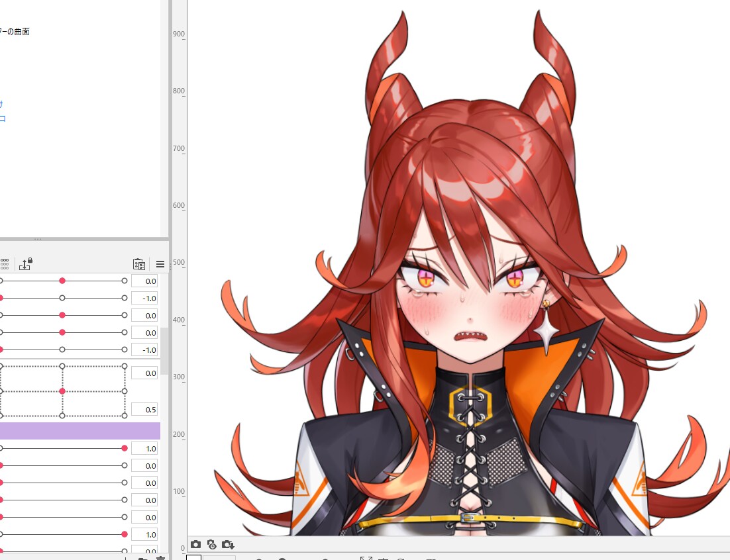Click the open center key on the first -1.0 slider
Screen dimensions: 730x560
tap(62, 298)
